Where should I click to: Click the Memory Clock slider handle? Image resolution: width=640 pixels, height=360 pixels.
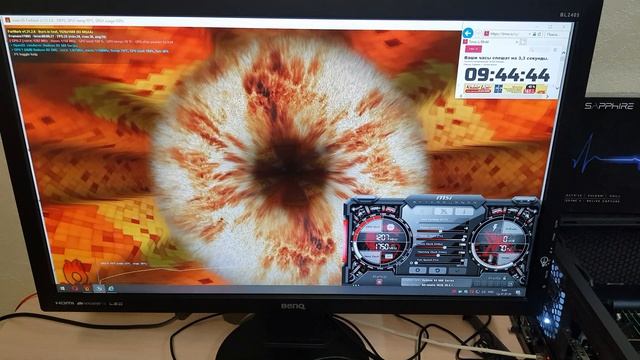(438, 255)
